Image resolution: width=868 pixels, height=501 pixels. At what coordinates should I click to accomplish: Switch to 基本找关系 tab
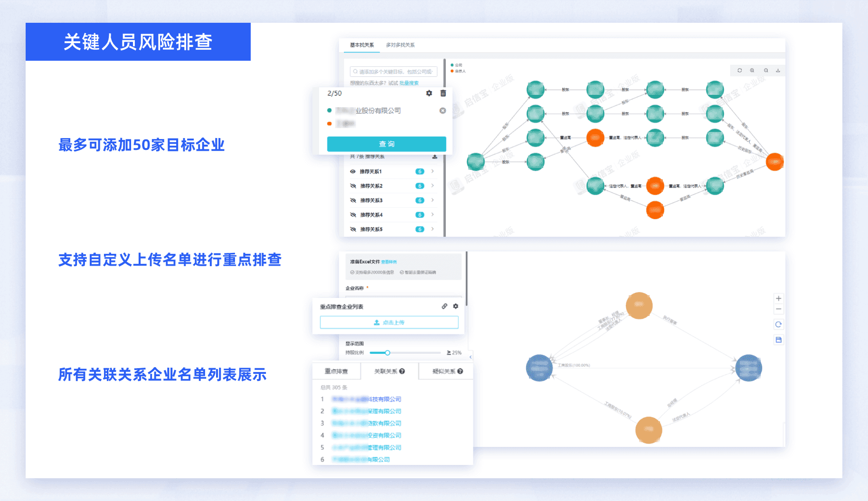pos(362,45)
